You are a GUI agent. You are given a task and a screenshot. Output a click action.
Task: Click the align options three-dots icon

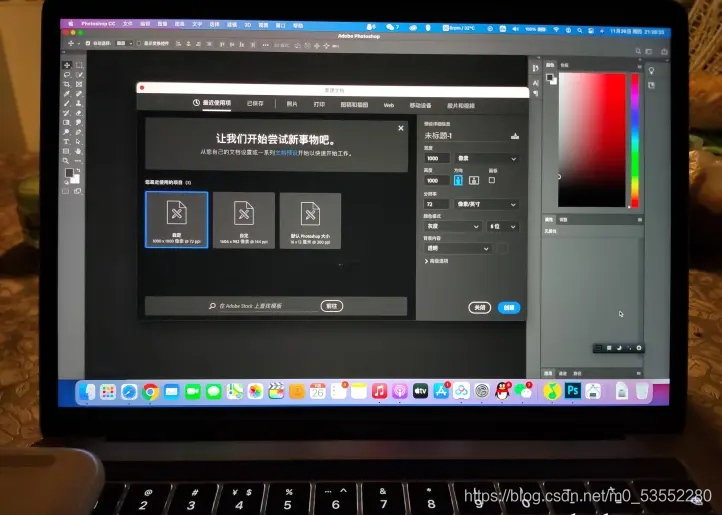(266, 45)
